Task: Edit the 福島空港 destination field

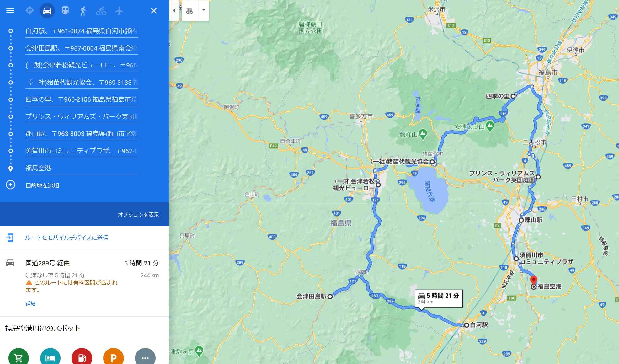Action: 82,168
